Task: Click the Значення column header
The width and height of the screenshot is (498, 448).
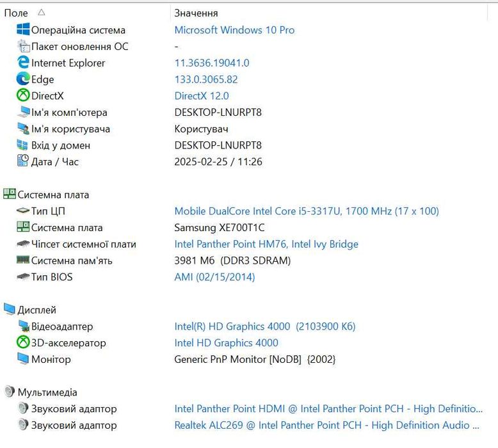Action: click(196, 13)
